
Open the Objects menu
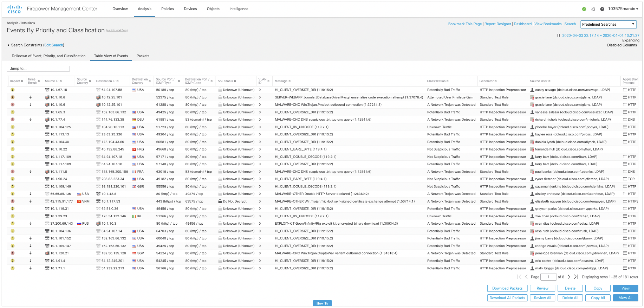click(213, 9)
